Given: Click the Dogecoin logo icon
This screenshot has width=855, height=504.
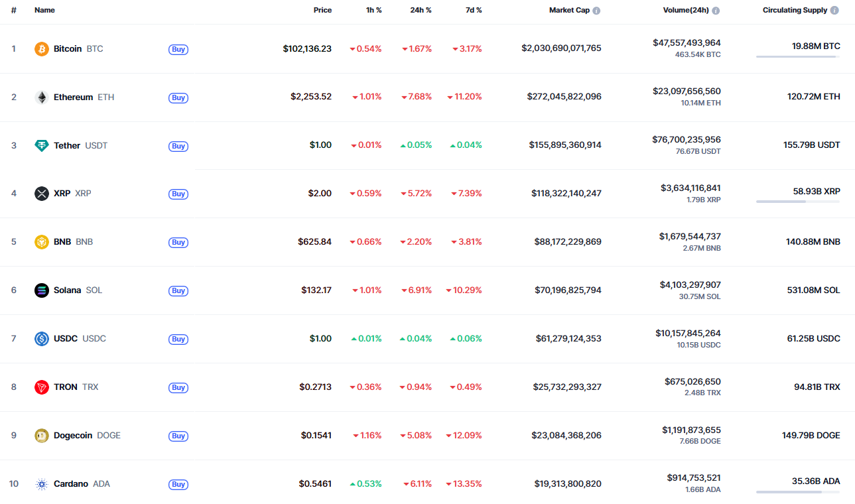Looking at the screenshot, I should coord(42,436).
